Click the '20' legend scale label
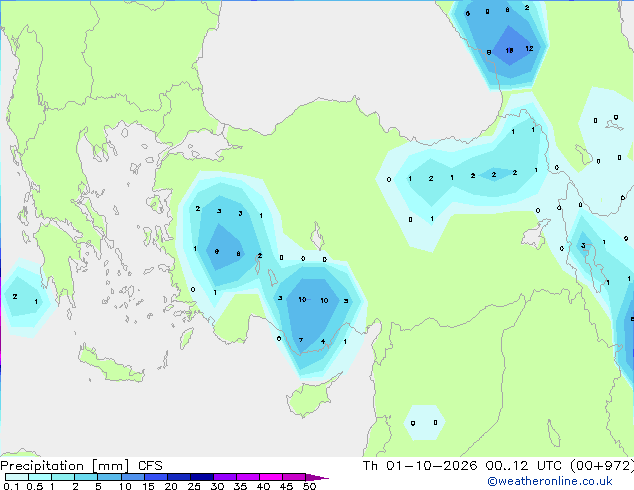634x490 pixels. [171, 486]
